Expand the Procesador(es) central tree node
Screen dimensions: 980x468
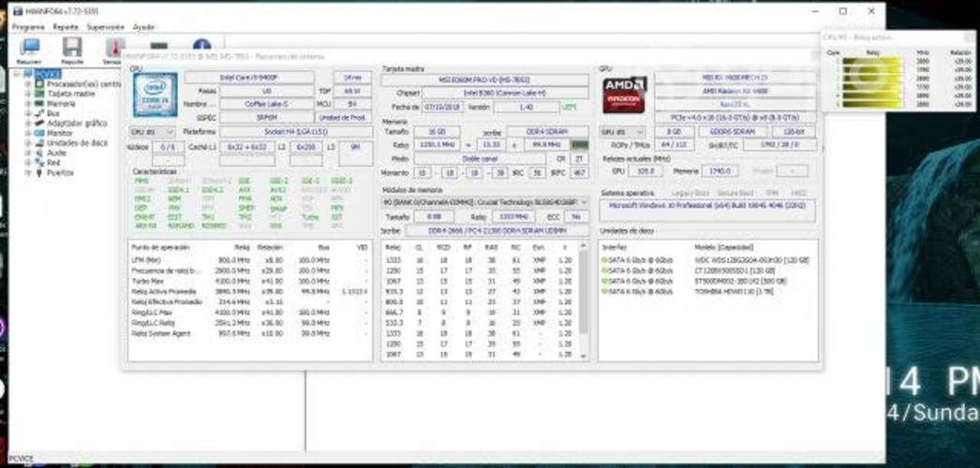coord(27,83)
